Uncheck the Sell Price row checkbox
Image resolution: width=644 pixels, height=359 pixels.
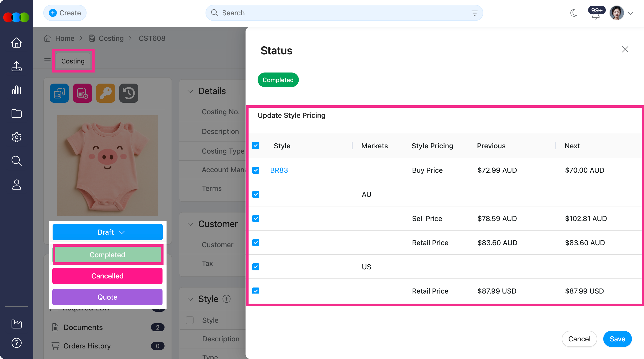coord(256,219)
